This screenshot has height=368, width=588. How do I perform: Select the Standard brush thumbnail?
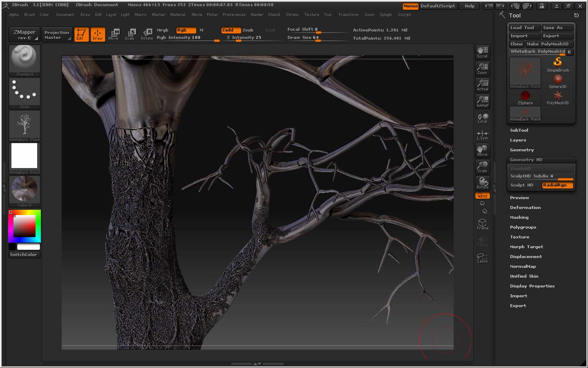(x=24, y=60)
